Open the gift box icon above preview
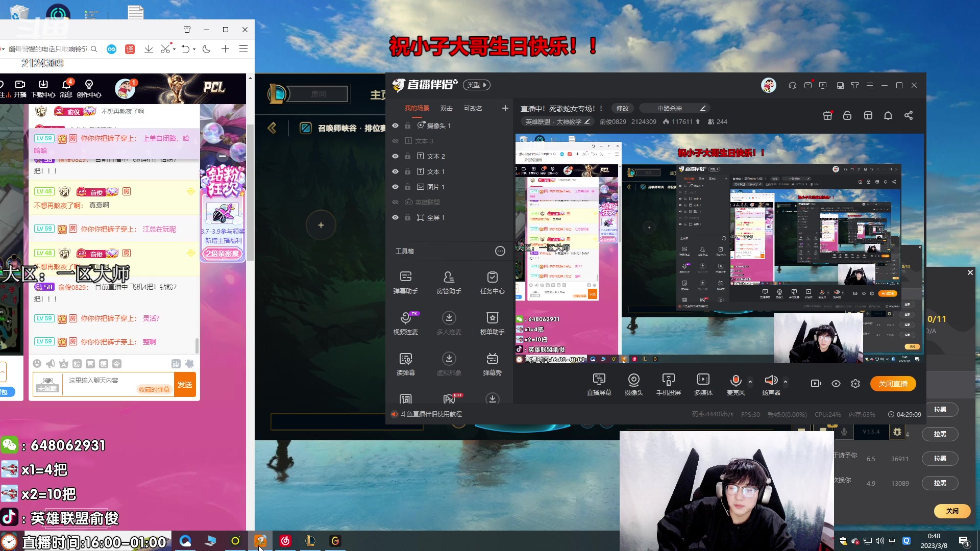980x551 pixels. [x=828, y=116]
